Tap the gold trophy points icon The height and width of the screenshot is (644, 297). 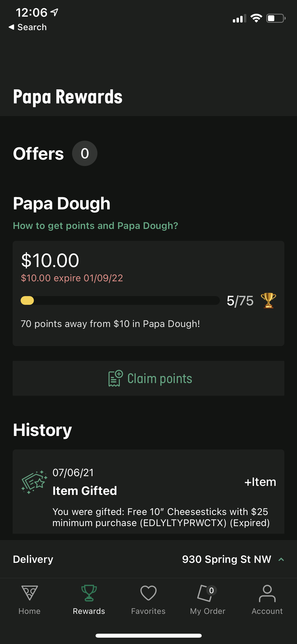[x=268, y=301]
